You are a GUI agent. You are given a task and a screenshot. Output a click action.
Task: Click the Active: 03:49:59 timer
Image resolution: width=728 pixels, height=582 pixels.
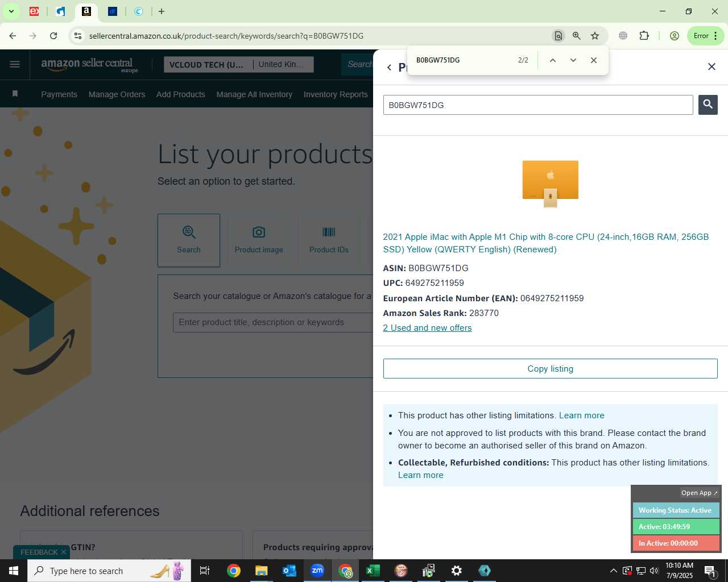(x=676, y=527)
